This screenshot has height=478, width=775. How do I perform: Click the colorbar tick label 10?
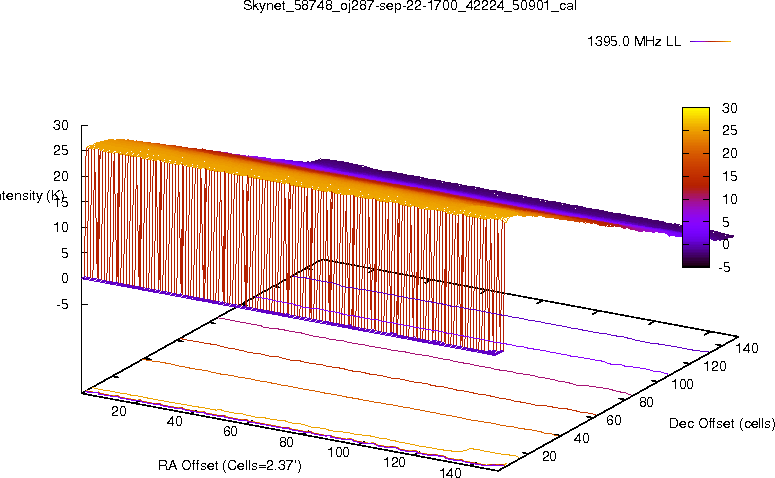(730, 199)
